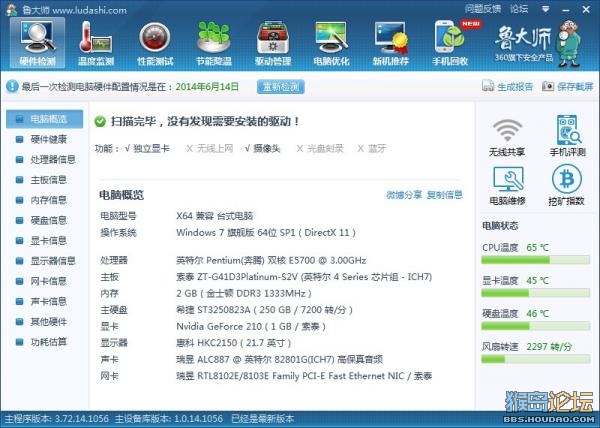Click the 独立显卡 feature label
The width and height of the screenshot is (600, 428).
[151, 148]
